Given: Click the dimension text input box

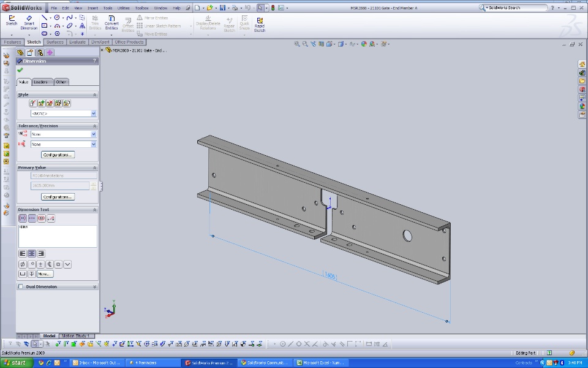Looking at the screenshot, I should click(58, 236).
